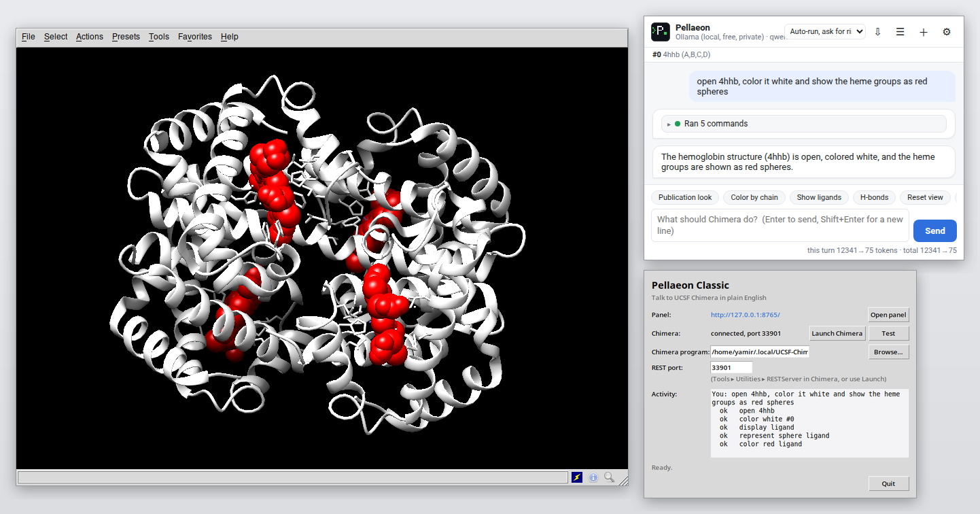
Task: Click the 'ok represent sphere ligand' activity line
Action: [774, 436]
